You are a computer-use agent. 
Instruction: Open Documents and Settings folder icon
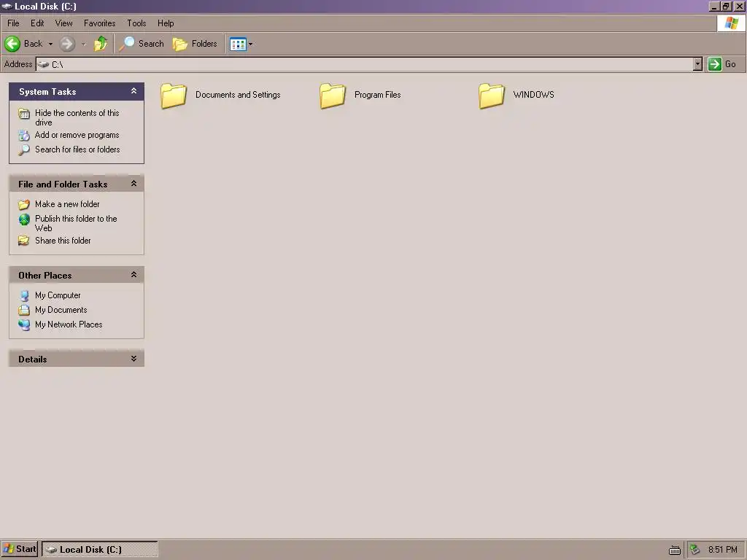(x=174, y=96)
